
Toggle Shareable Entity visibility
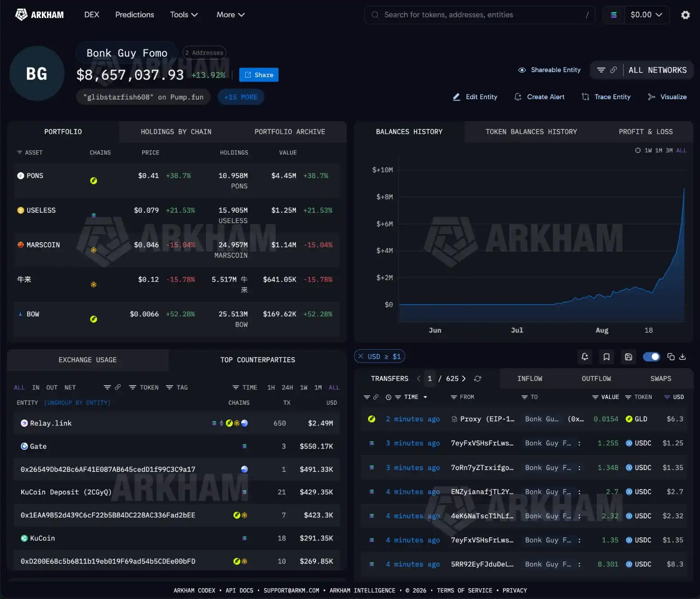[549, 70]
